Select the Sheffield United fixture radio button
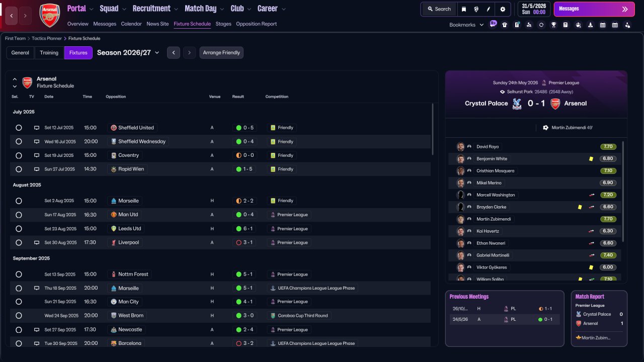The width and height of the screenshot is (644, 362). 19,128
